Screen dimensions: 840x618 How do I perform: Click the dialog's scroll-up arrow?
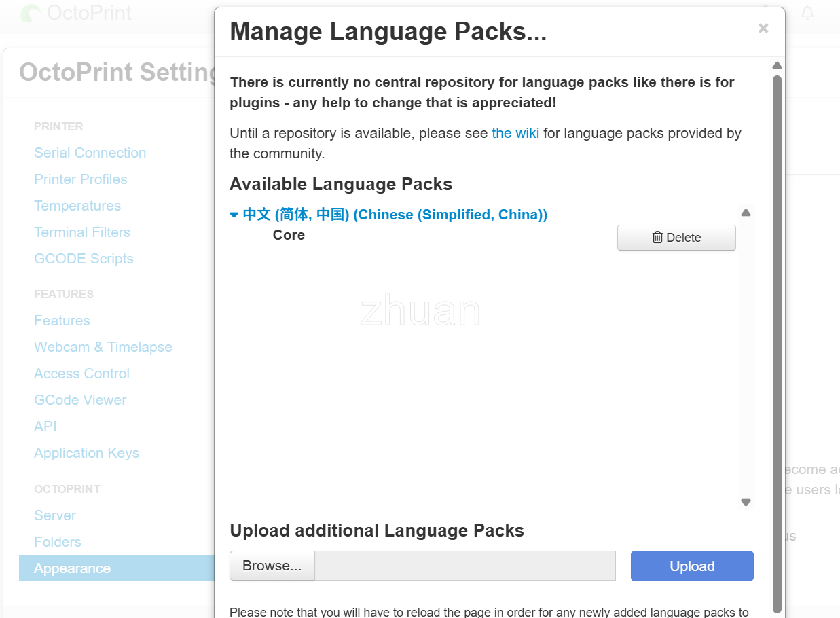tap(778, 65)
